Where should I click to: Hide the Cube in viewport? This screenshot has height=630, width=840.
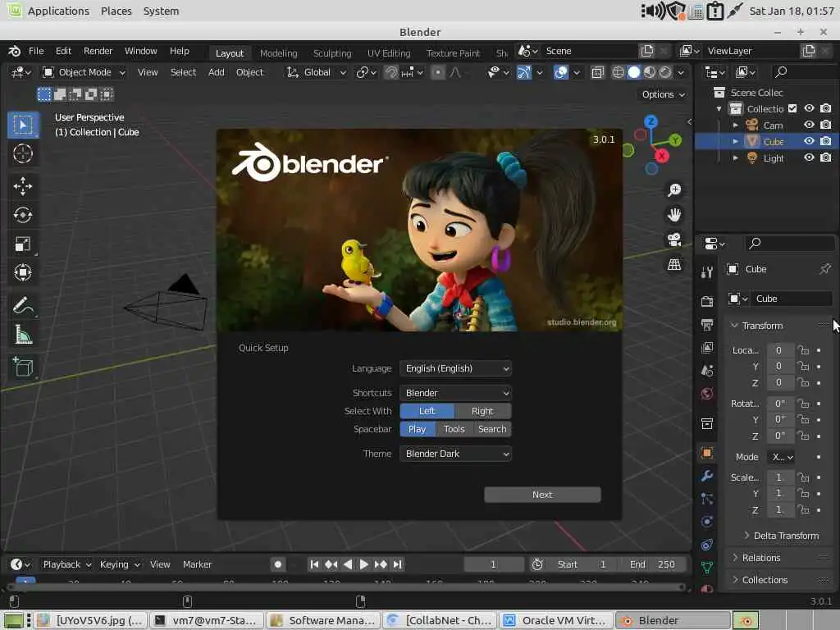pyautogui.click(x=809, y=141)
